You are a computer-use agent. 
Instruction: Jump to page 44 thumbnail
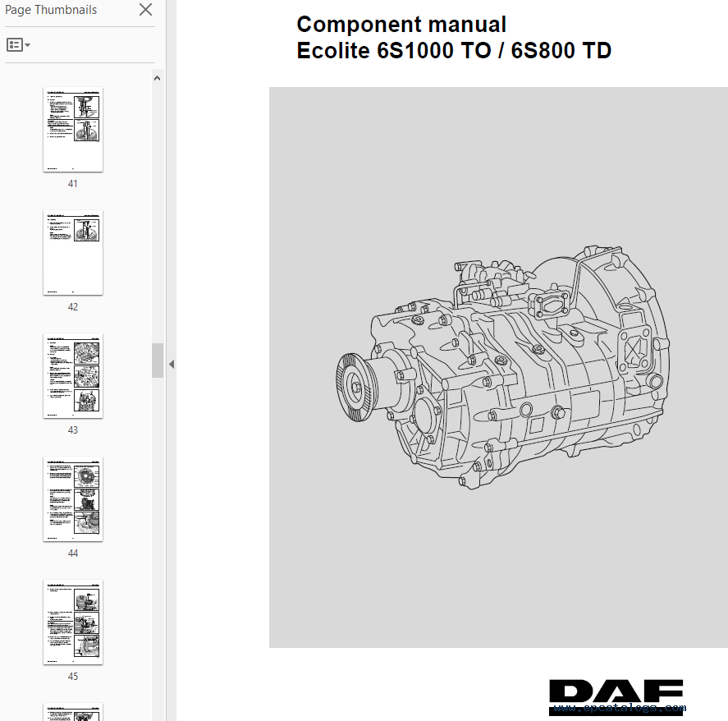coord(73,499)
